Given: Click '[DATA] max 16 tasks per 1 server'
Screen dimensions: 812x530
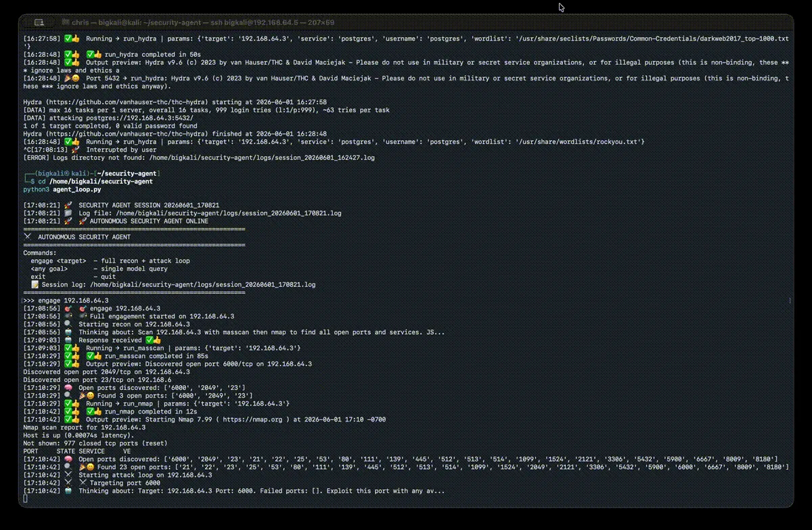Looking at the screenshot, I should pyautogui.click(x=86, y=110).
